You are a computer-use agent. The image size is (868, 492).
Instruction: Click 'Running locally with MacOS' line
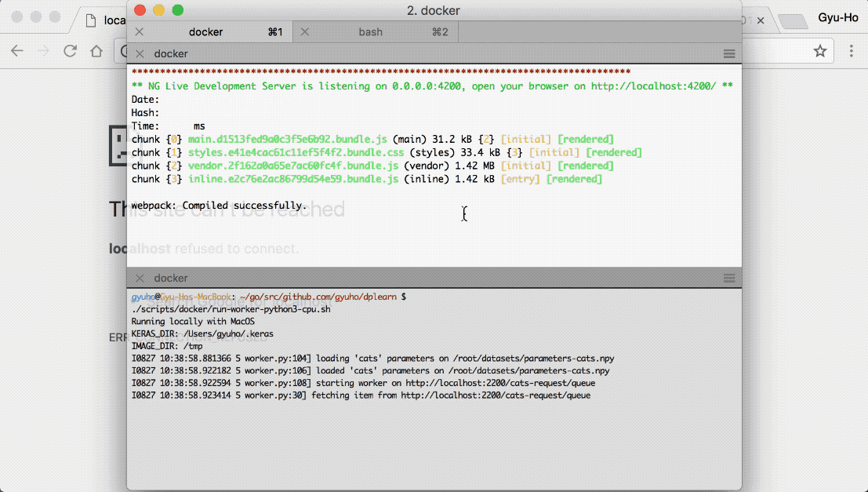click(x=193, y=322)
